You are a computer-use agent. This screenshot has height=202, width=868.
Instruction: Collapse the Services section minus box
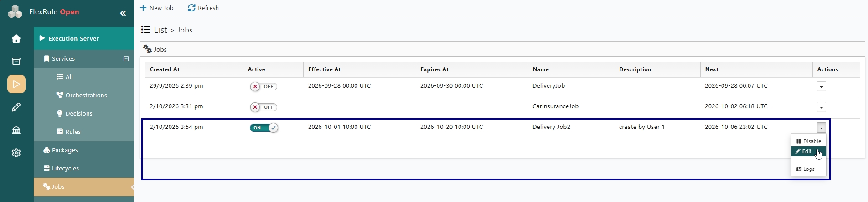[126, 59]
